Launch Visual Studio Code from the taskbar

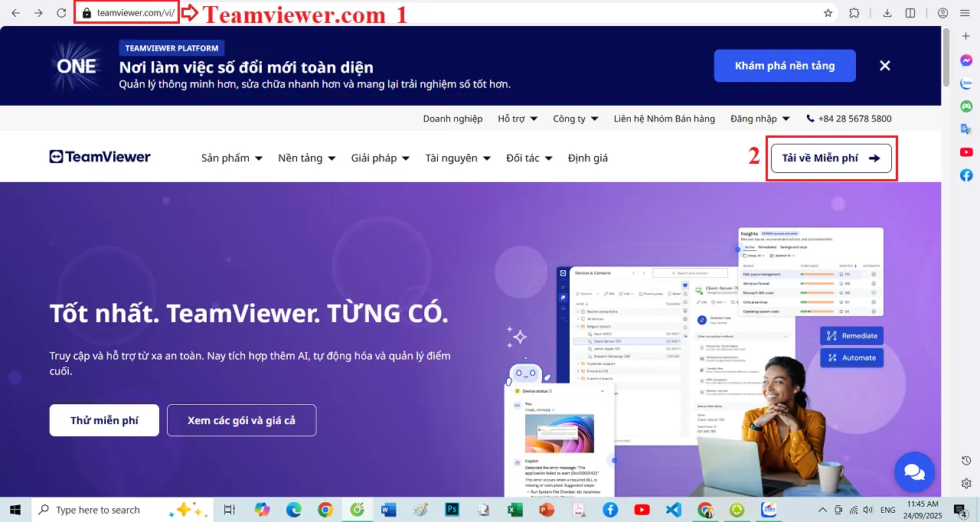pyautogui.click(x=673, y=510)
